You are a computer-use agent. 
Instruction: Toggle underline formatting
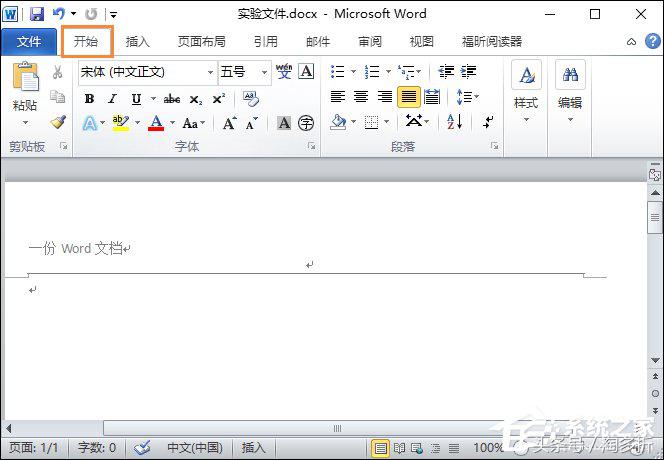(x=136, y=99)
